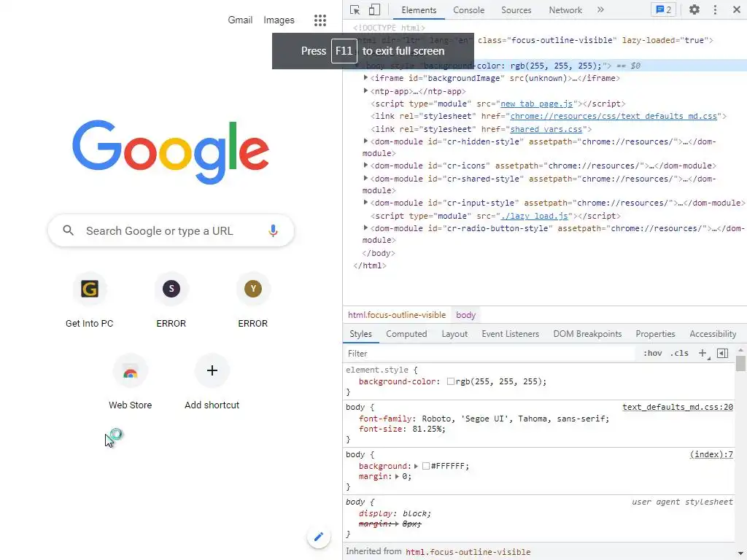
Task: Select the Elements tab
Action: pos(418,10)
